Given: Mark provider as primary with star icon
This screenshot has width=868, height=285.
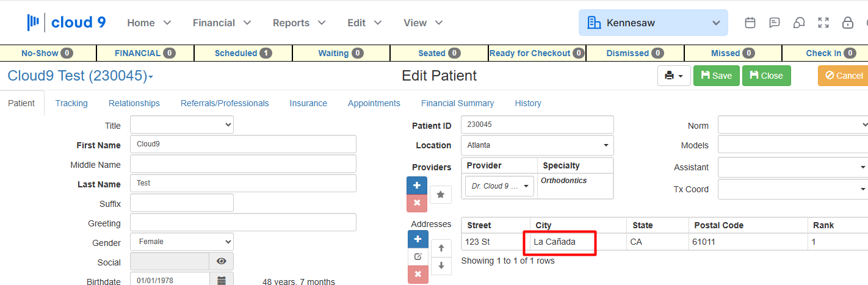Looking at the screenshot, I should (441, 195).
